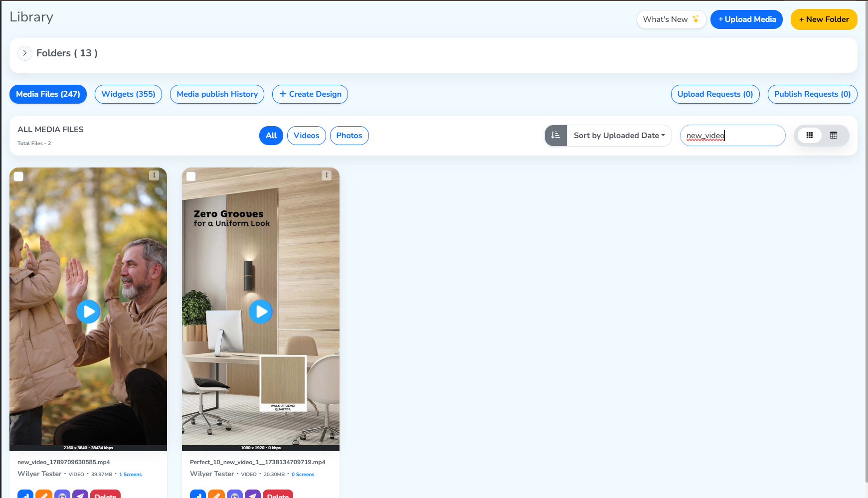
Task: Click file name new_video_1789709630585.mp4
Action: 63,462
